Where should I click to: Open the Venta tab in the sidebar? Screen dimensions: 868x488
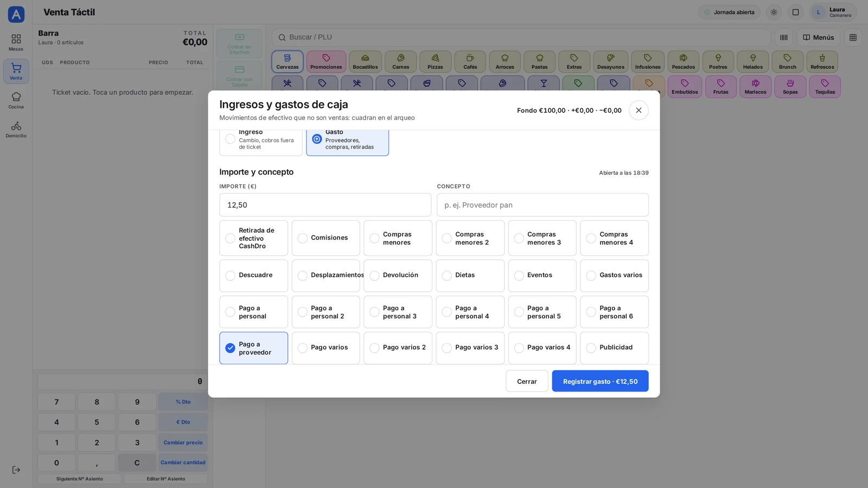click(16, 71)
